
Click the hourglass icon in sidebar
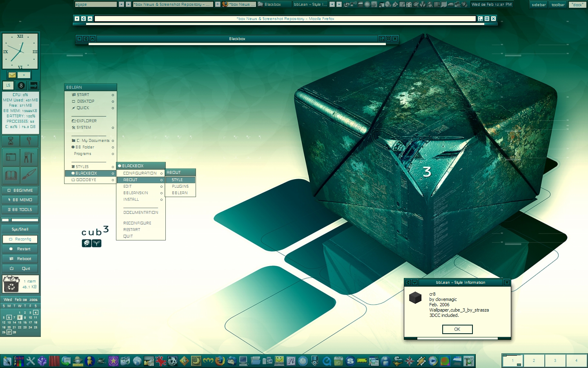point(11,141)
